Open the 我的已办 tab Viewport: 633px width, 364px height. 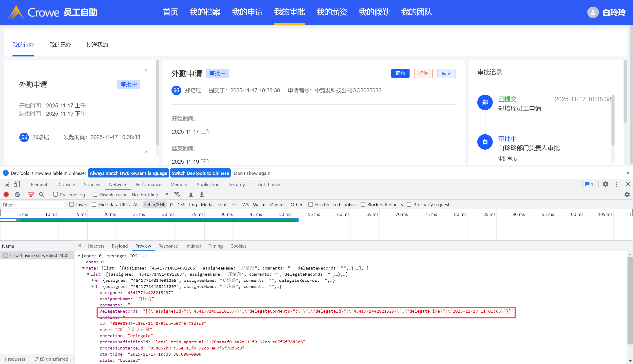pyautogui.click(x=60, y=45)
